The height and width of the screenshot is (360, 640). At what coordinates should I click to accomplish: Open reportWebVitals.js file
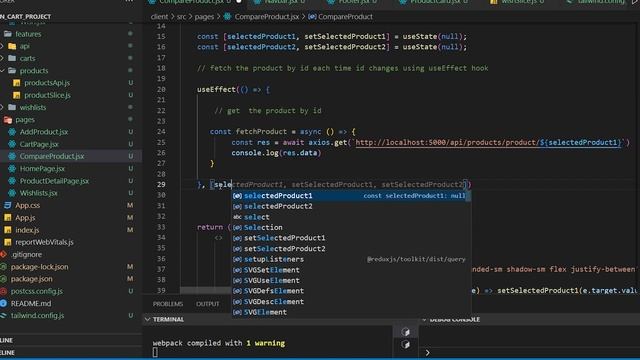tap(44, 242)
